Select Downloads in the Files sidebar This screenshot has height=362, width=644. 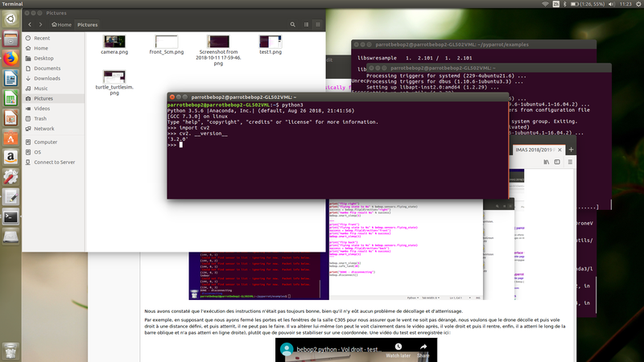(47, 78)
